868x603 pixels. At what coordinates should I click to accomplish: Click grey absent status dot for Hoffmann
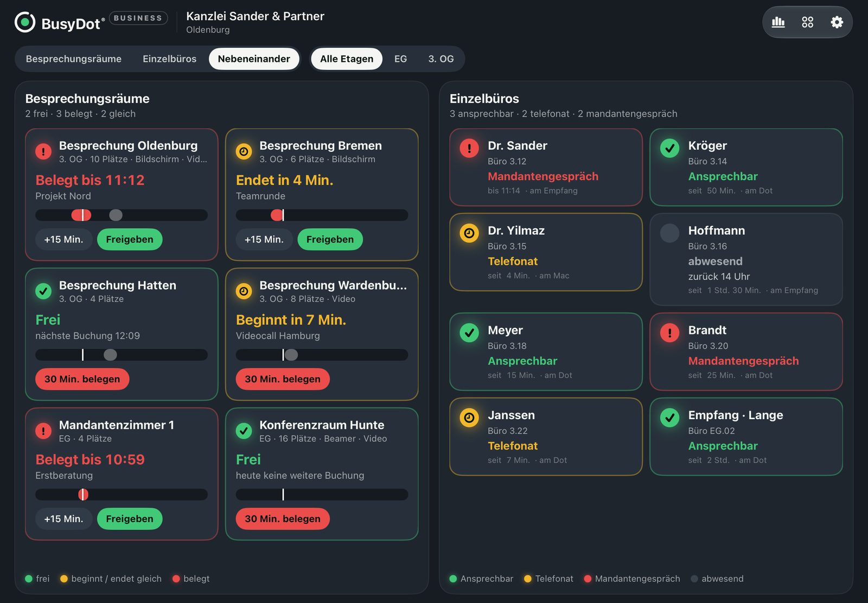[670, 233]
